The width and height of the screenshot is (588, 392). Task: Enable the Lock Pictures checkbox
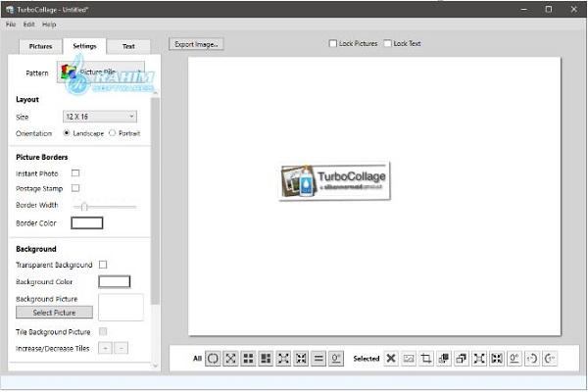tap(332, 43)
